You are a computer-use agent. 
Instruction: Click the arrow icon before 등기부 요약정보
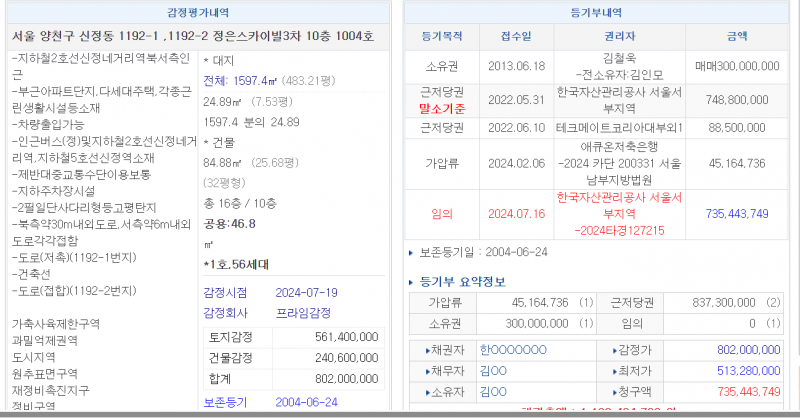[x=413, y=280]
